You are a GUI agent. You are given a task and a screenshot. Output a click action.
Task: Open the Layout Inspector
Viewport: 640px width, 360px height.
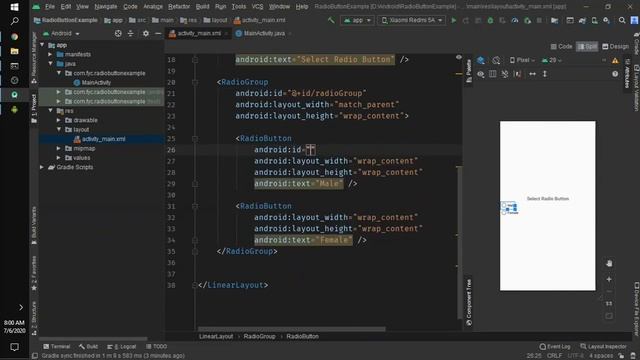click(603, 347)
